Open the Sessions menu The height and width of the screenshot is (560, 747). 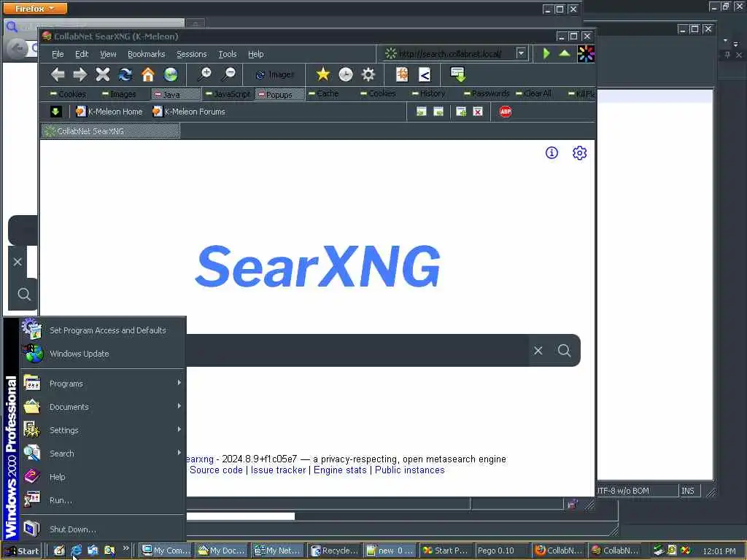point(192,54)
